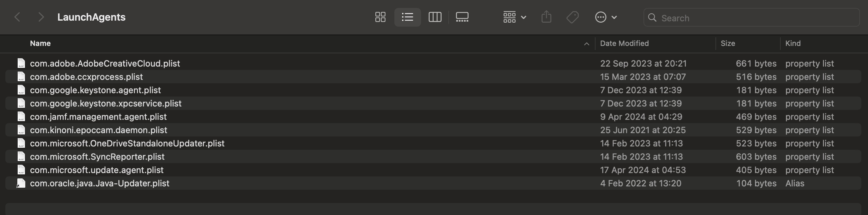
Task: Select list view mode
Action: click(x=407, y=17)
